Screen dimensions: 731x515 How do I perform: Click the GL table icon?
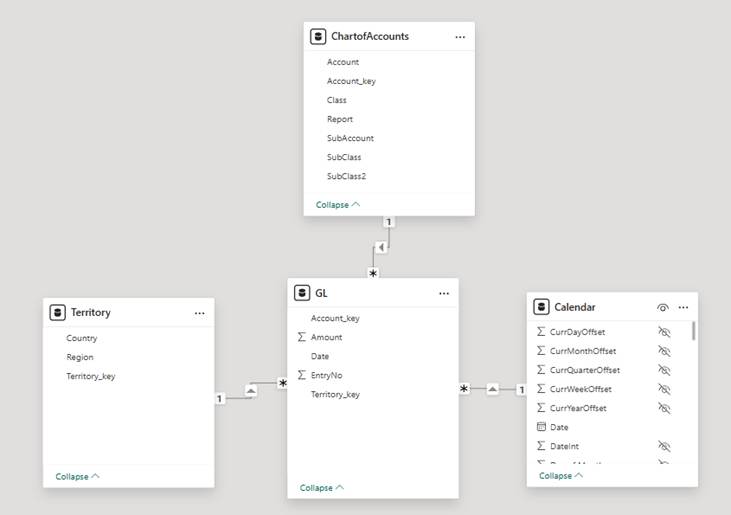302,293
